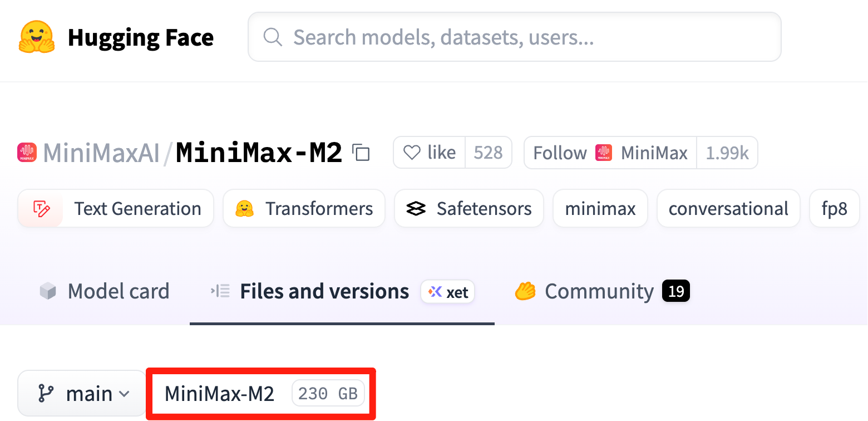Open the Community tab
868x421 pixels.
point(599,291)
